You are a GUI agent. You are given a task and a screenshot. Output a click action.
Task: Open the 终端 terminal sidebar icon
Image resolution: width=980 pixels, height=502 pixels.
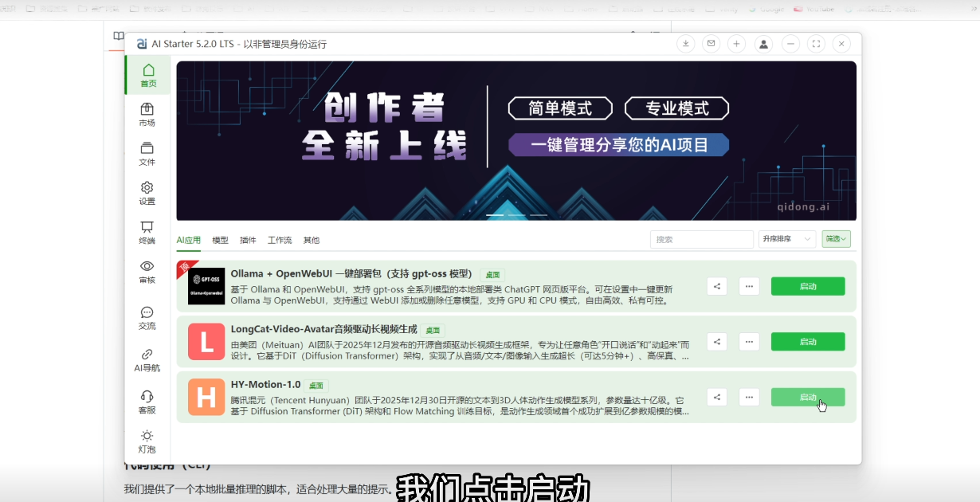[147, 233]
